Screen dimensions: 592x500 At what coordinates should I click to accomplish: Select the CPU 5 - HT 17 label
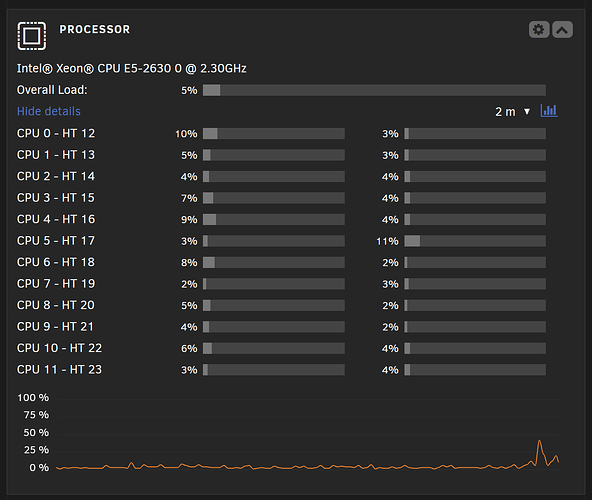[56, 241]
